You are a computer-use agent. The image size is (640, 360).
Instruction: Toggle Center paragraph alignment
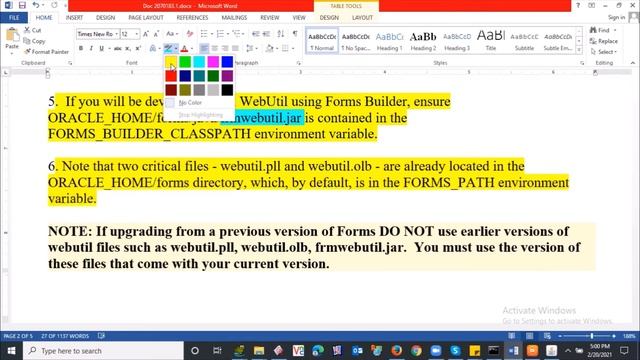pyautogui.click(x=214, y=49)
